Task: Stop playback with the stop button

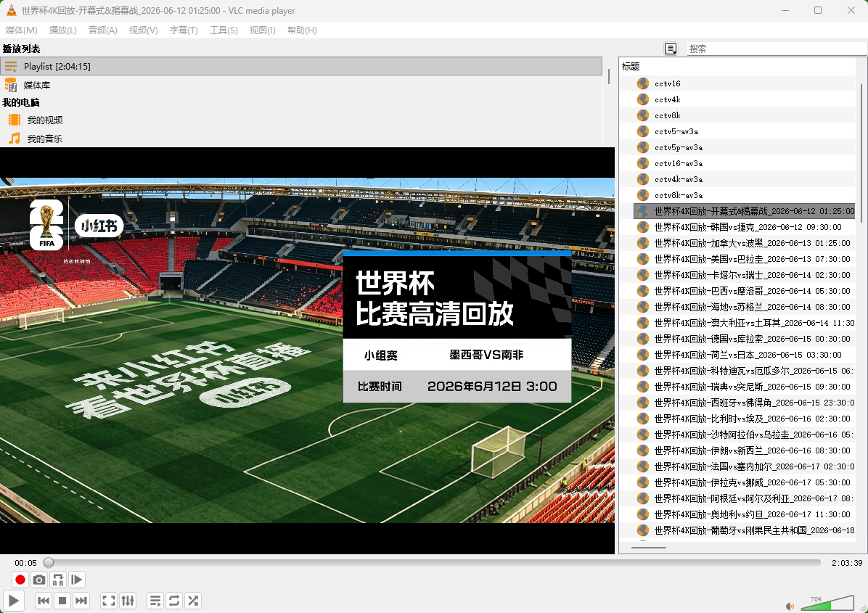Action: (62, 601)
